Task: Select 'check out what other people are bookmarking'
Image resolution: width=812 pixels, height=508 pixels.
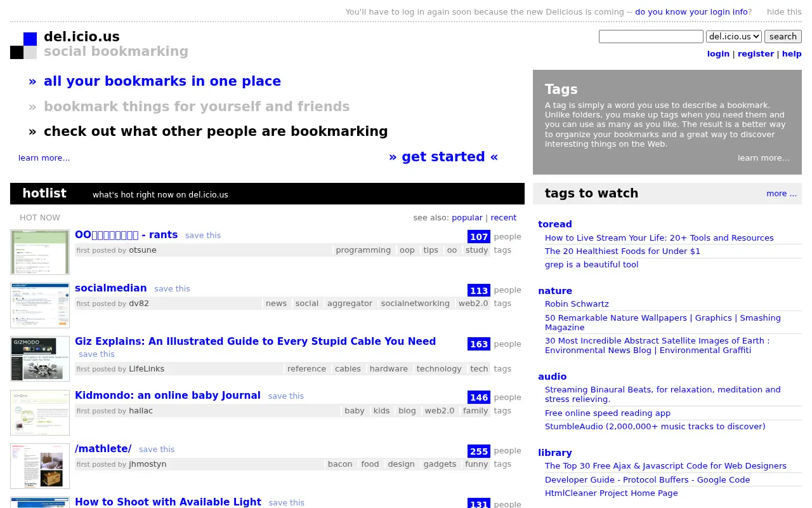Action: click(x=216, y=131)
